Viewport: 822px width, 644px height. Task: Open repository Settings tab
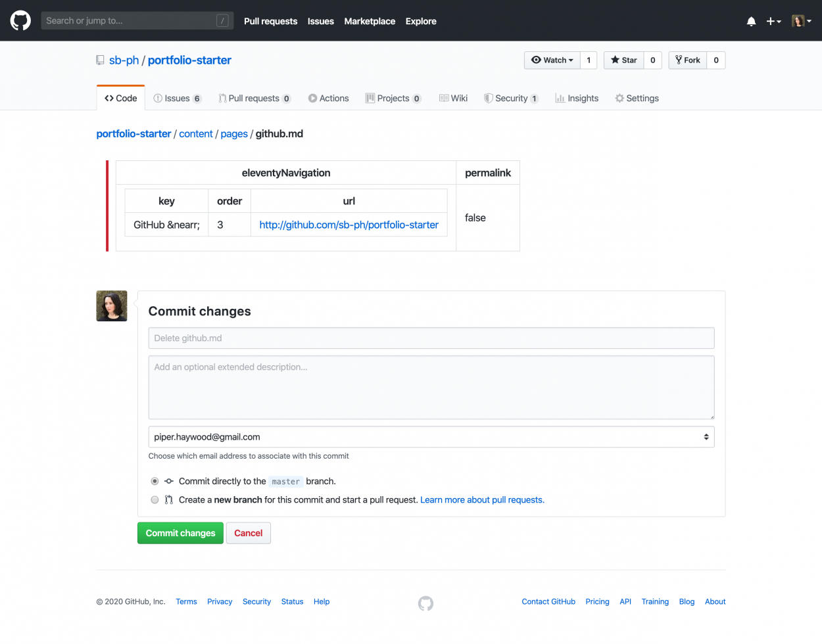(637, 98)
